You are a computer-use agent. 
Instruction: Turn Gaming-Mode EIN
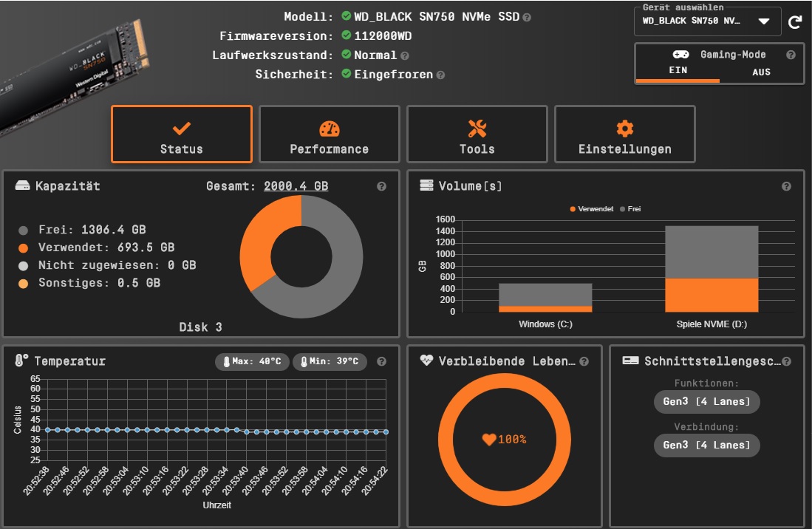[678, 70]
